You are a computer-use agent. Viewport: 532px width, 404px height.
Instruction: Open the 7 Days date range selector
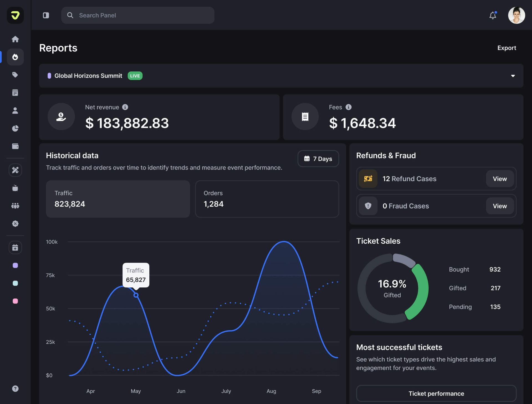tap(318, 159)
